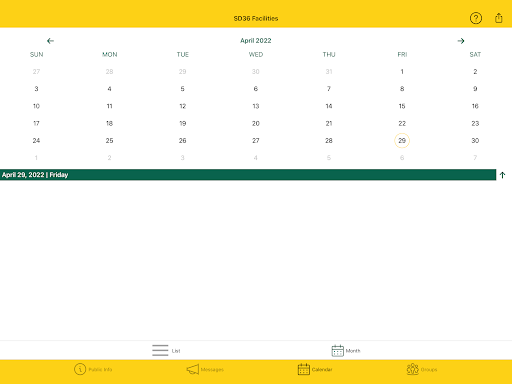Click the WED column header

(256, 54)
